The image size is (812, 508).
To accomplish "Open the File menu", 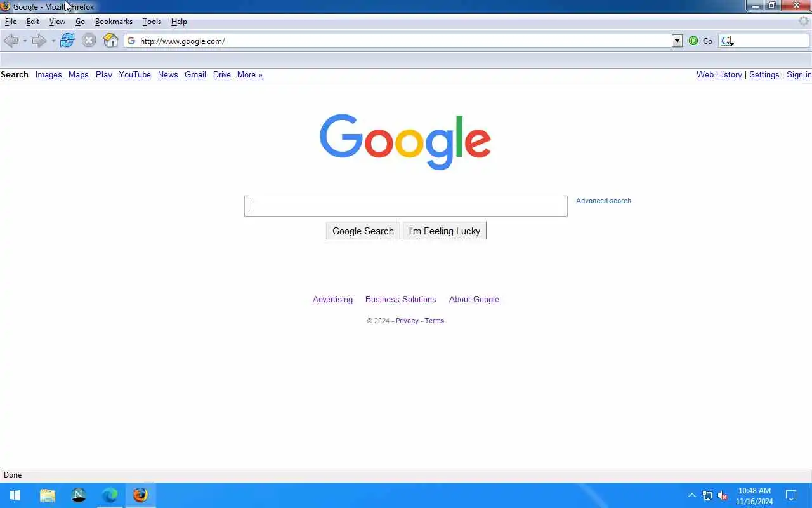I will 11,22.
